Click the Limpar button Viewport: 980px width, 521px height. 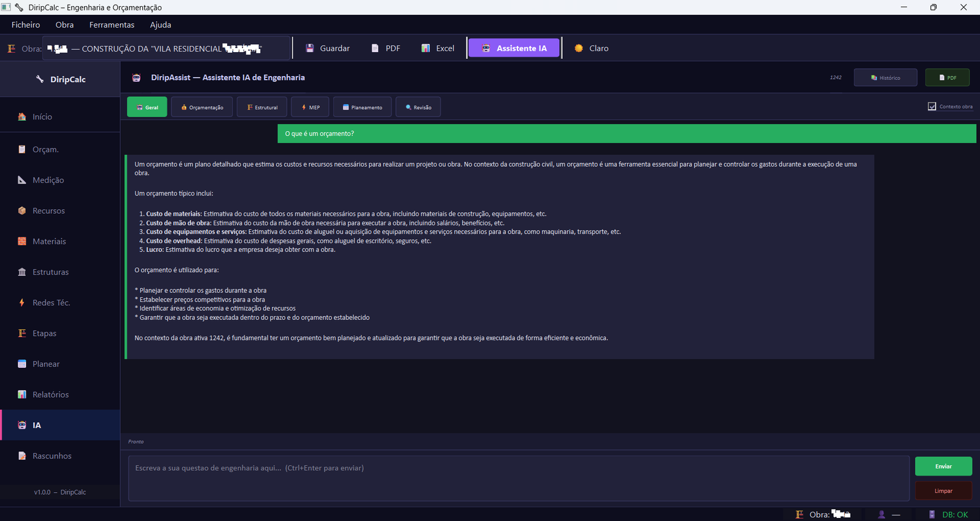[x=944, y=491]
